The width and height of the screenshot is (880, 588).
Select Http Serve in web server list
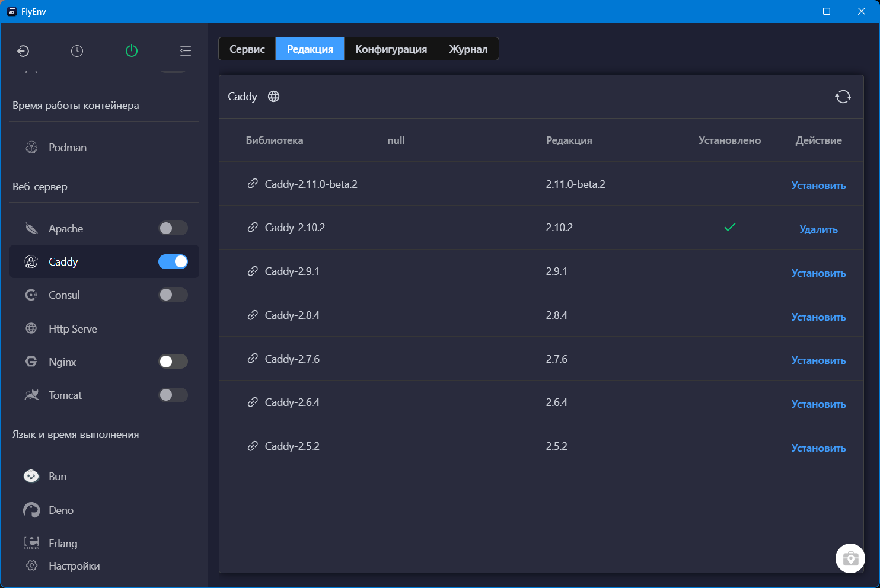[x=72, y=329]
